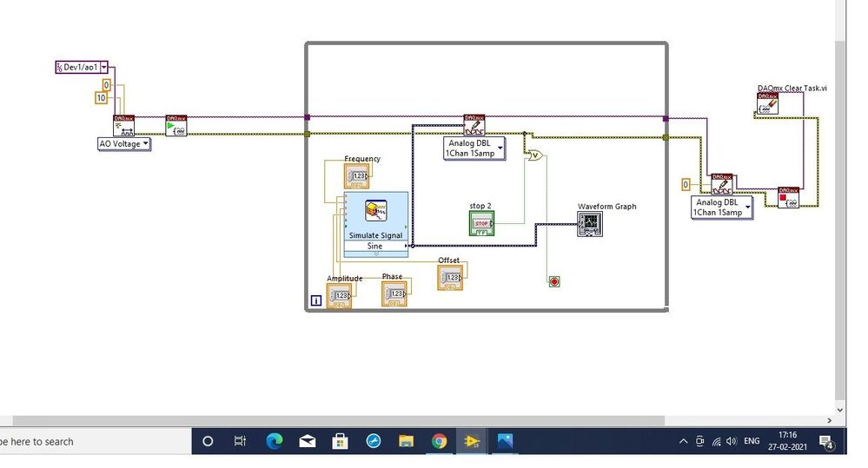Select the DAQmx Start Task node
868x468 pixels.
coord(176,126)
